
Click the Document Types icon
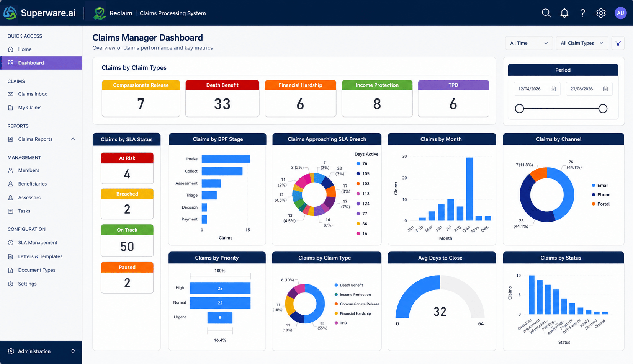click(11, 270)
